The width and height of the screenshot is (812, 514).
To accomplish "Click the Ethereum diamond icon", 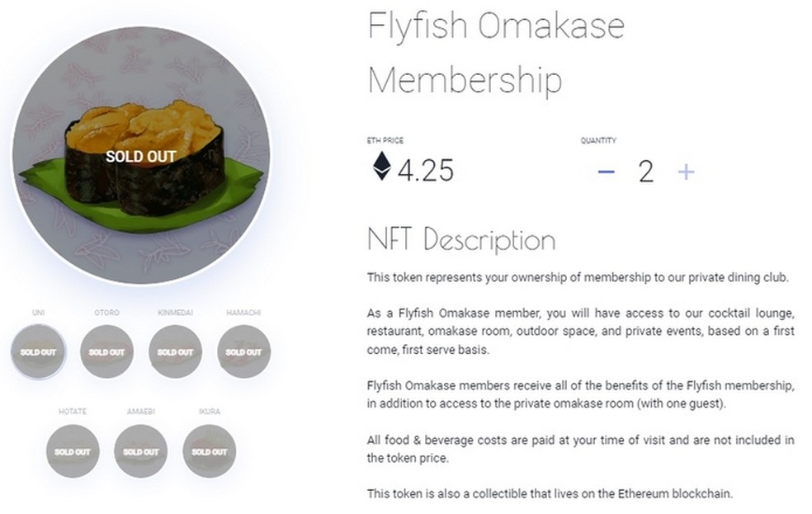I will point(382,166).
